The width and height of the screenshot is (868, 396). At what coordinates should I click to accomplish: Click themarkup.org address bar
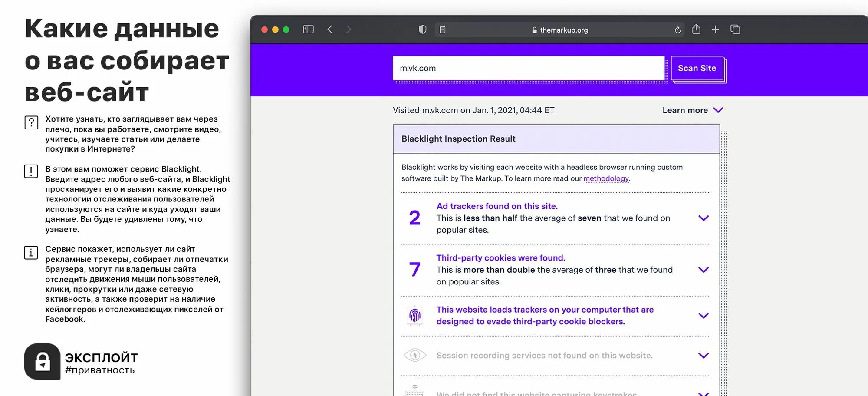pos(559,30)
